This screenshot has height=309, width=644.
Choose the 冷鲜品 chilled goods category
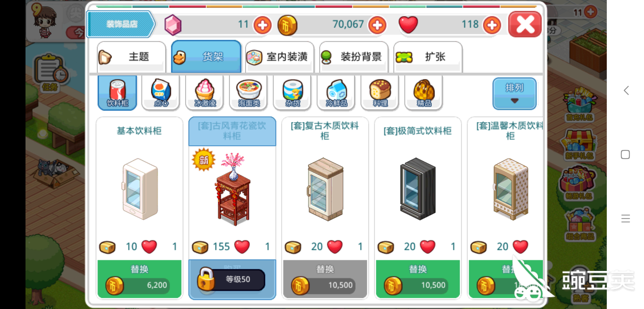336,93
